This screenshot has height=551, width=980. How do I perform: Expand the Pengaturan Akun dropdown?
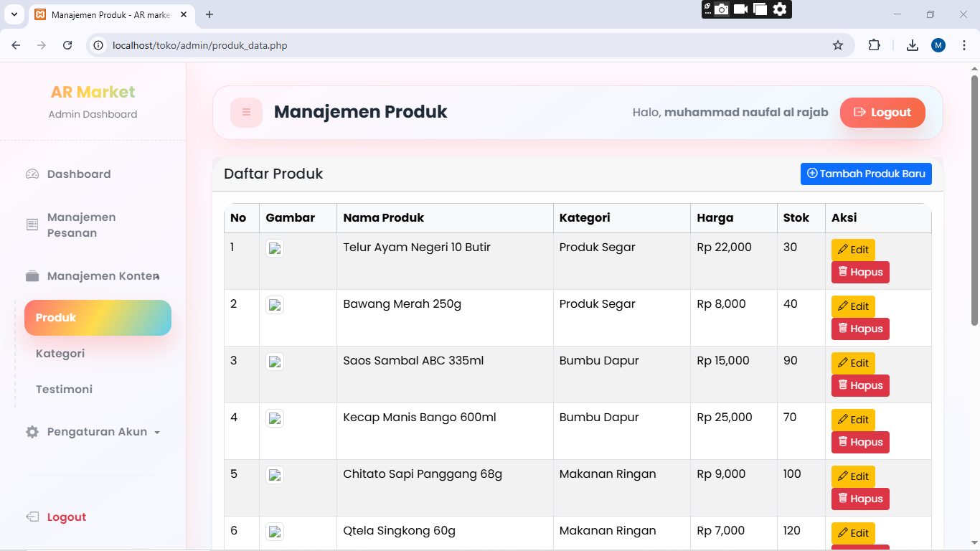[x=97, y=432]
